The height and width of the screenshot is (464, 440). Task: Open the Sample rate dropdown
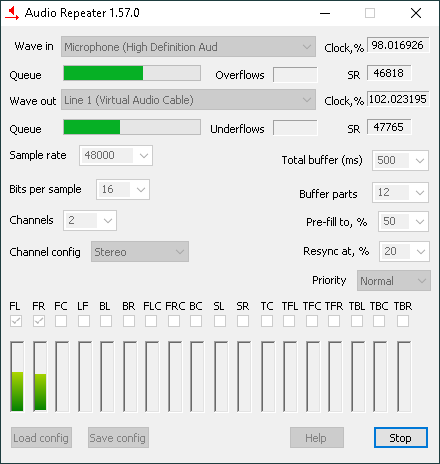[x=116, y=155]
